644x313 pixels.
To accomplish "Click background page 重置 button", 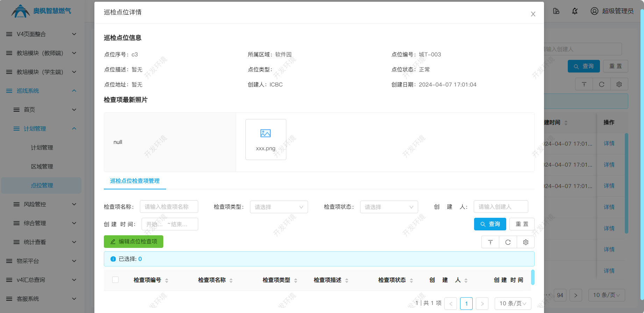I will [x=615, y=66].
